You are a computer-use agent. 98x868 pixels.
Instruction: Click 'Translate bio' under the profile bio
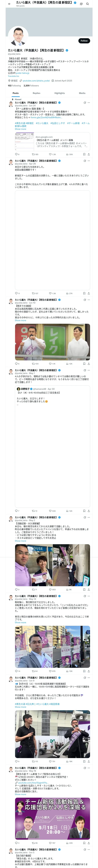click(x=14, y=76)
